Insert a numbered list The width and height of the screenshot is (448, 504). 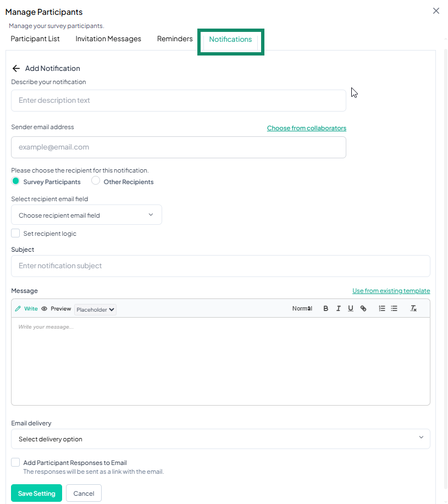(382, 309)
